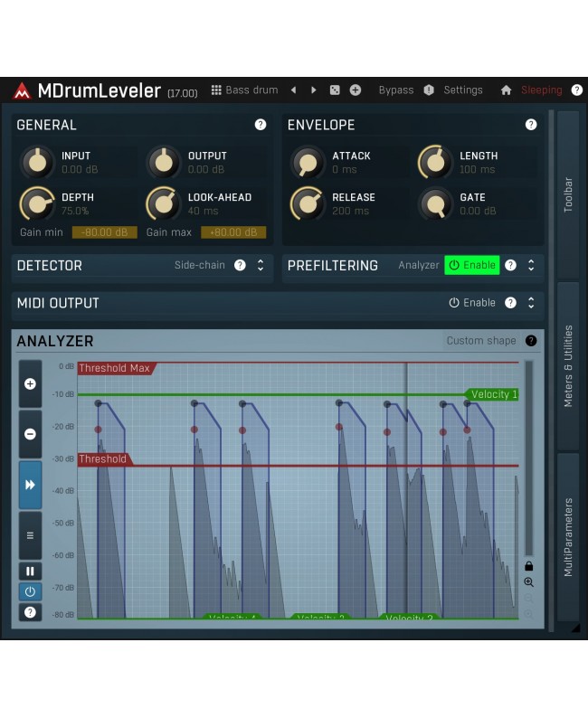Add preset with the plus circle icon

(356, 90)
